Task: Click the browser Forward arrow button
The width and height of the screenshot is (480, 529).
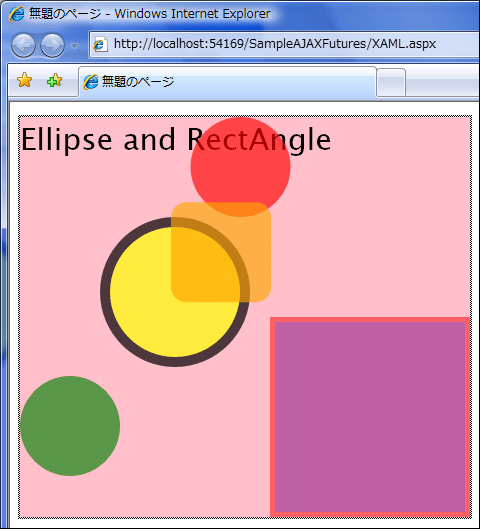Action: (52, 45)
